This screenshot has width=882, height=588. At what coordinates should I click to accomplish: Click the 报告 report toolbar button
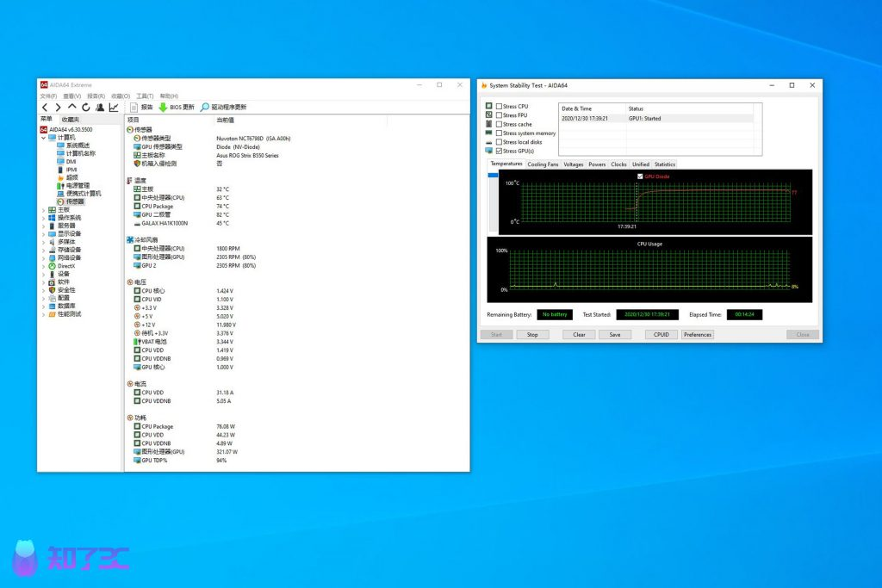coord(141,107)
